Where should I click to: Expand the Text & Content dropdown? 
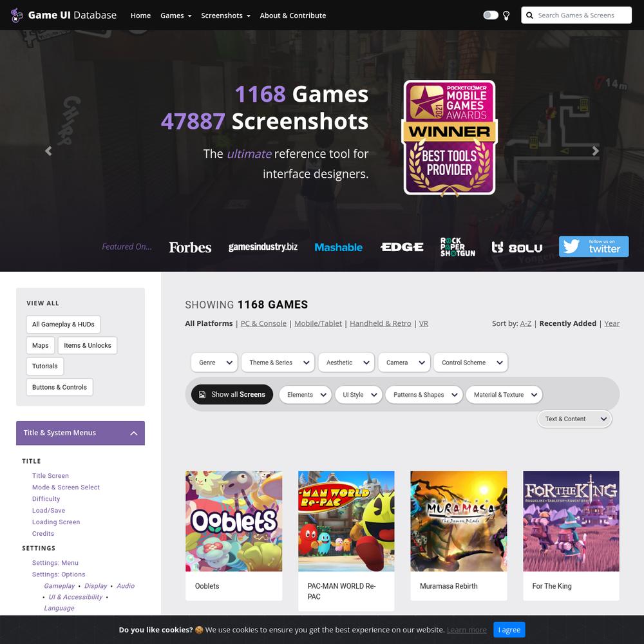pyautogui.click(x=574, y=419)
